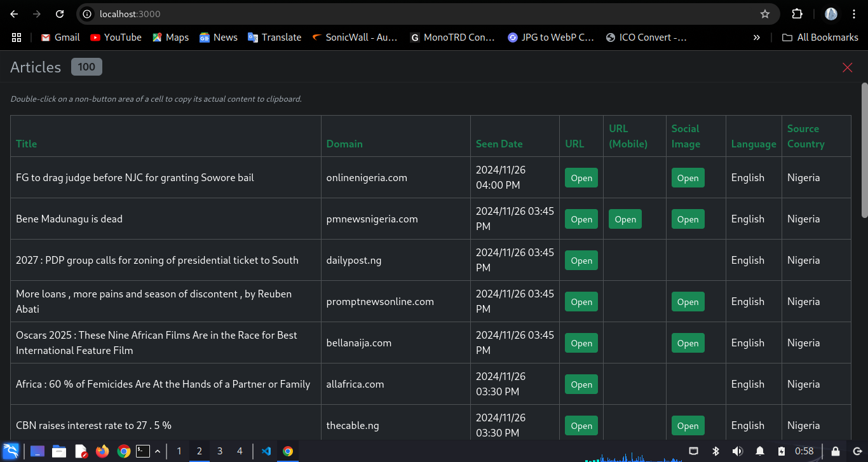Screen dimensions: 868x462
Task: Select title 'CBN raises interest rate to 27 . 5 %'
Action: (x=93, y=425)
